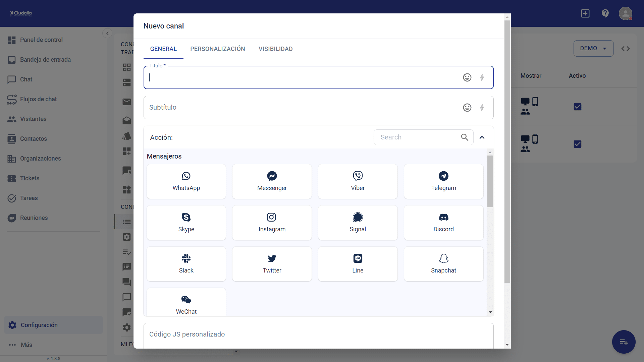Switch to the Personalización tab

pyautogui.click(x=217, y=49)
